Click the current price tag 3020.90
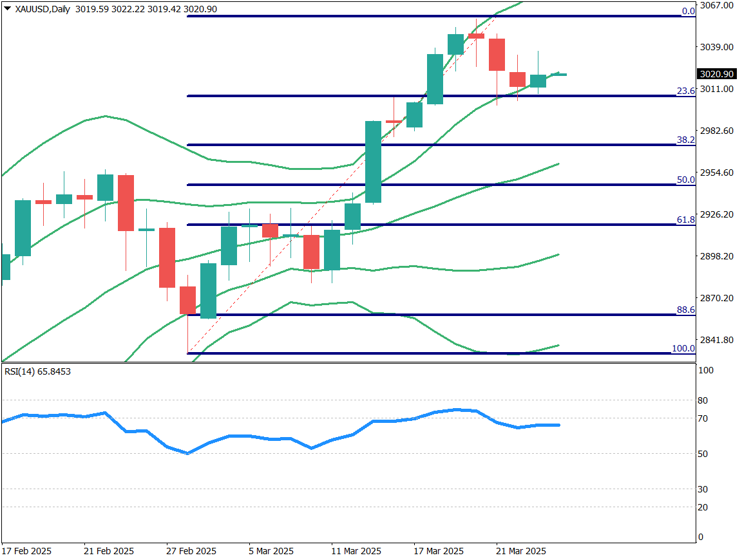The width and height of the screenshot is (742, 560). point(718,75)
